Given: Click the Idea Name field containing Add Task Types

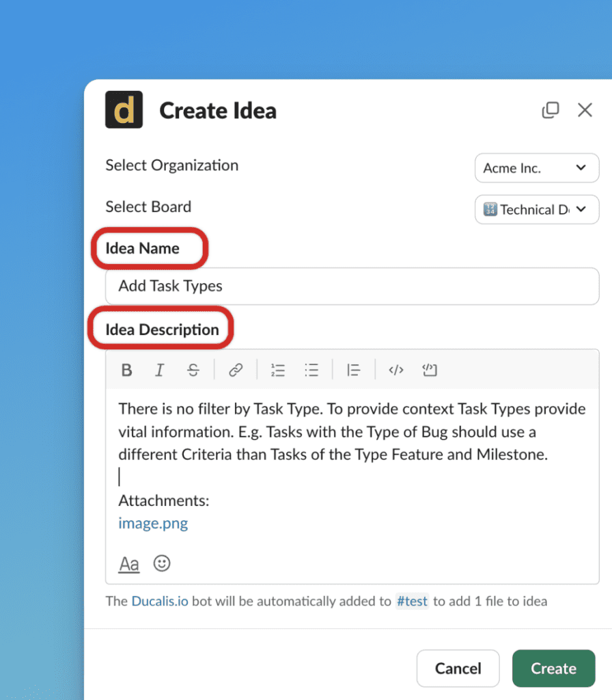Looking at the screenshot, I should tap(352, 286).
